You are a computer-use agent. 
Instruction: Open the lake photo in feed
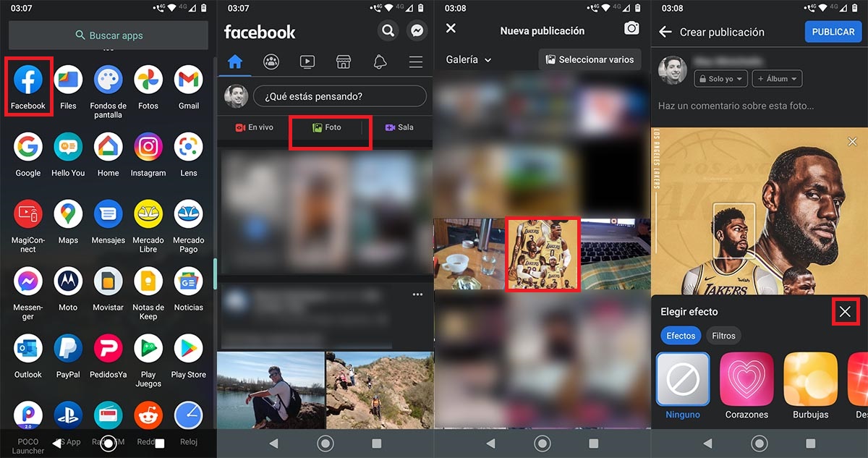271,391
